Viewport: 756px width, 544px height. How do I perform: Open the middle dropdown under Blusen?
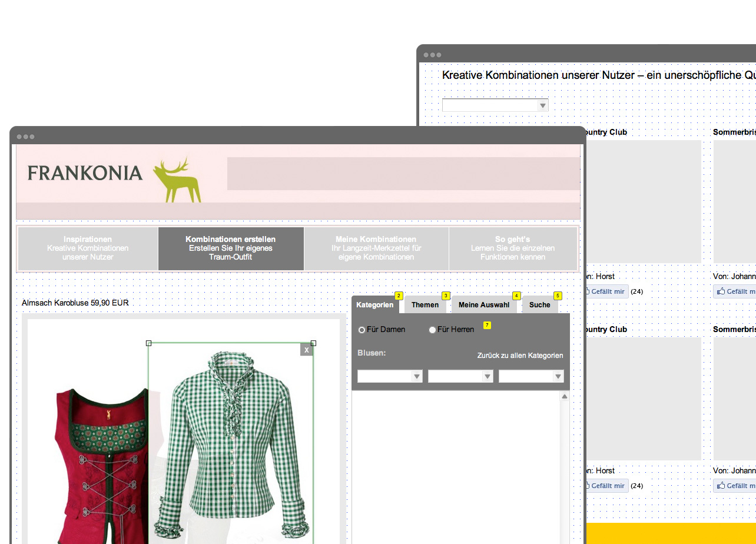tap(460, 376)
